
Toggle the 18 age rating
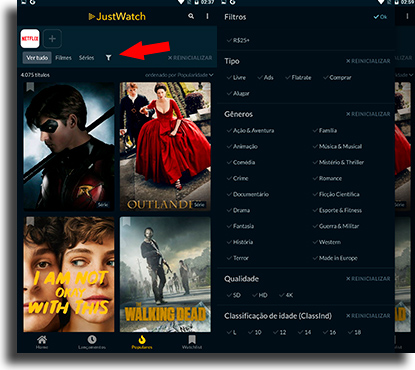pos(355,332)
